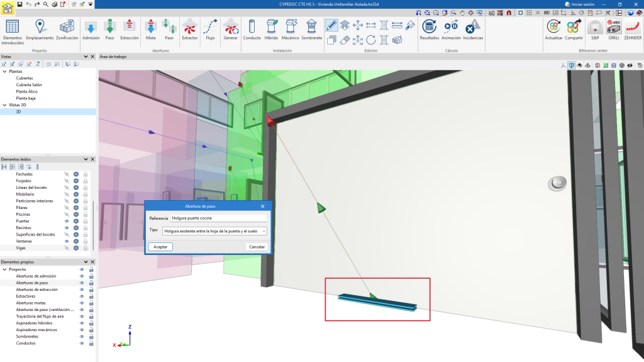644x362 pixels.
Task: Select Cubierta Salón floor view
Action: point(29,85)
